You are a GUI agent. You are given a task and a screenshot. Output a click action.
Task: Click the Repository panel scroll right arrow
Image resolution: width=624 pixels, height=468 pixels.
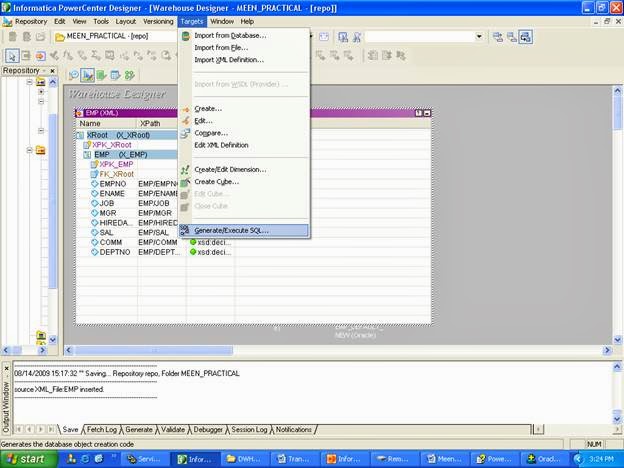(43, 350)
